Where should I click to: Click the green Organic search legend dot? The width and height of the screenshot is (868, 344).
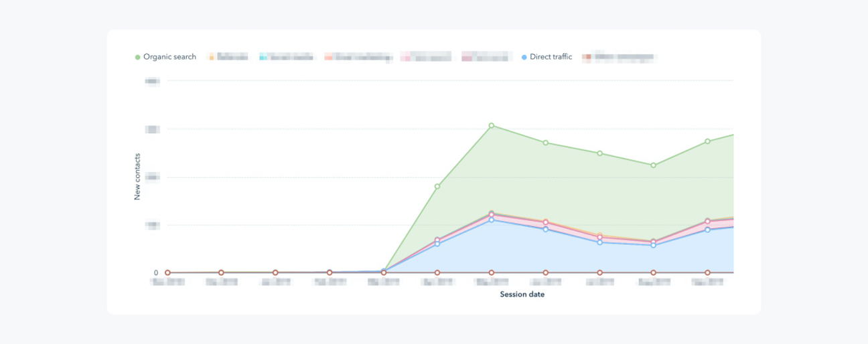pos(138,58)
